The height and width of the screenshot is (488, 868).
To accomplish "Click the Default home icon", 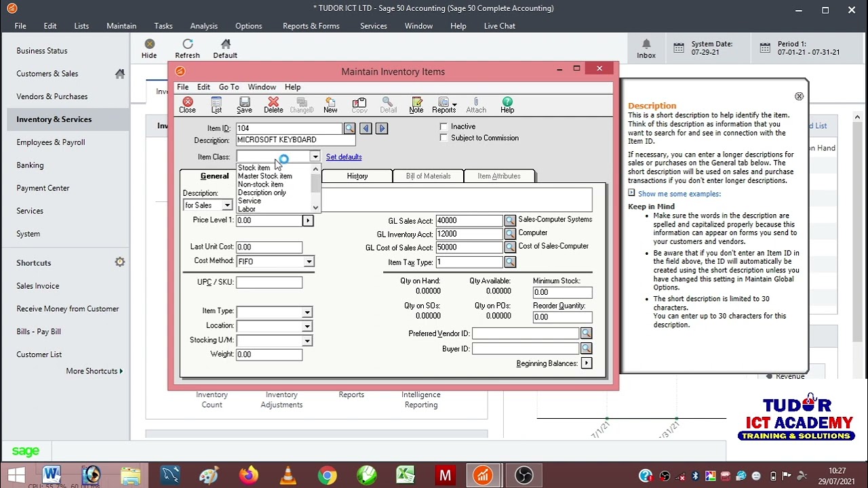I will point(225,49).
